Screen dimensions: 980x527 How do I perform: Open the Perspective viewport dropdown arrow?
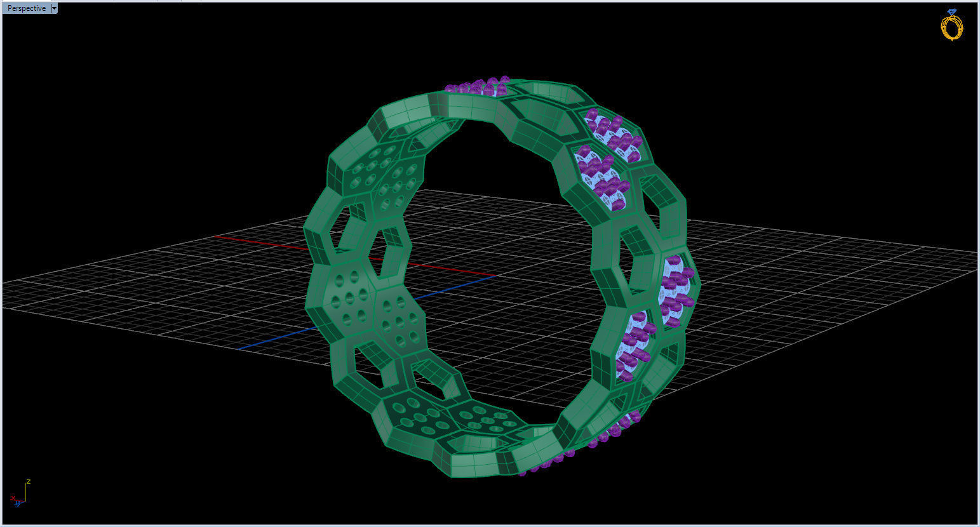tap(54, 8)
